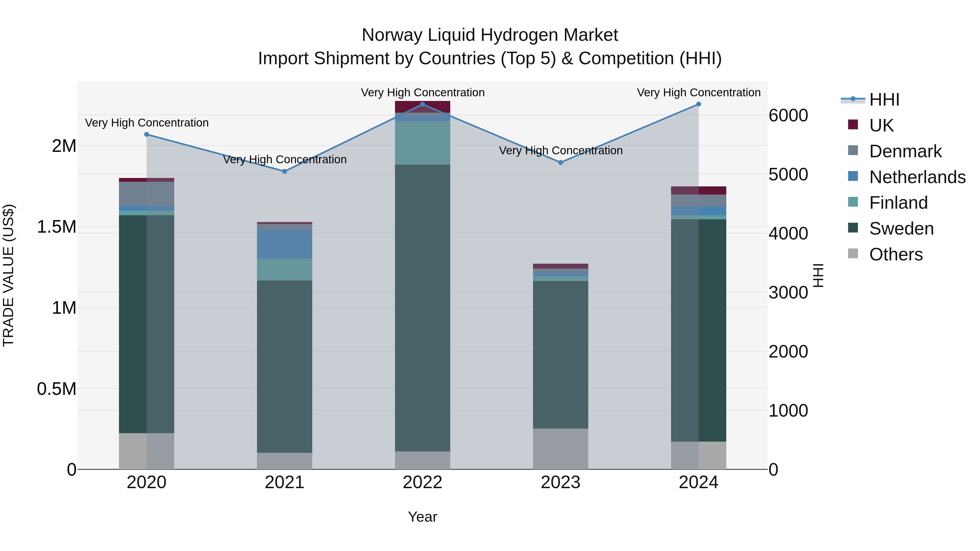Click the 1000 HHI axis tick label
The width and height of the screenshot is (980, 551).
tap(788, 411)
